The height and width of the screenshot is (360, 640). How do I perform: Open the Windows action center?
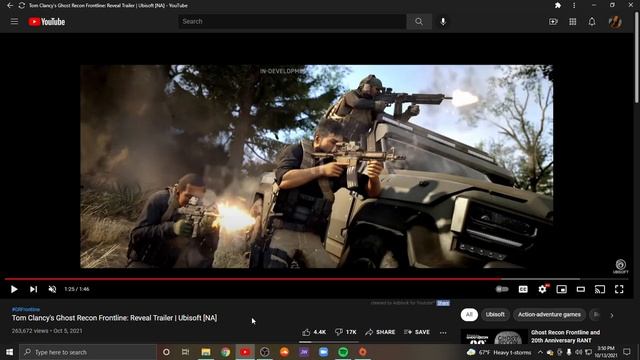coord(627,352)
